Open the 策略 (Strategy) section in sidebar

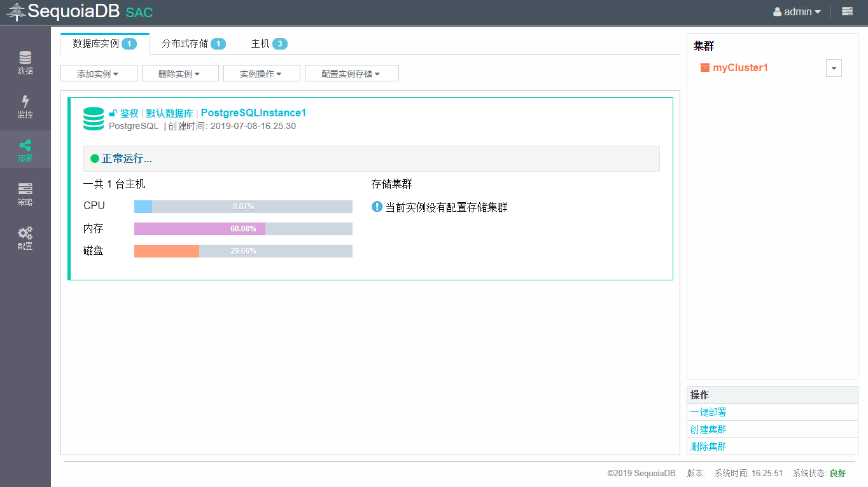tap(25, 194)
